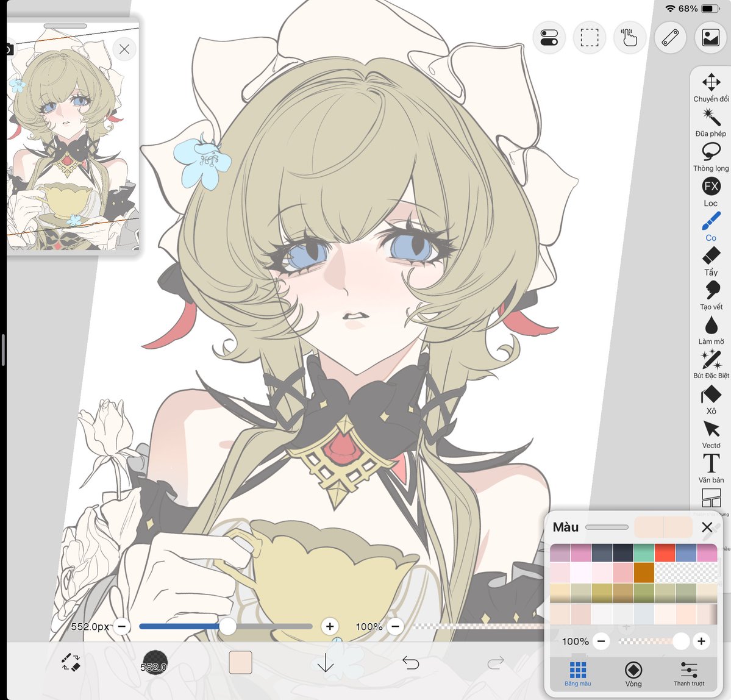Select the Chuyển đổi transform tool
Screen dimensions: 731x700
[x=711, y=88]
